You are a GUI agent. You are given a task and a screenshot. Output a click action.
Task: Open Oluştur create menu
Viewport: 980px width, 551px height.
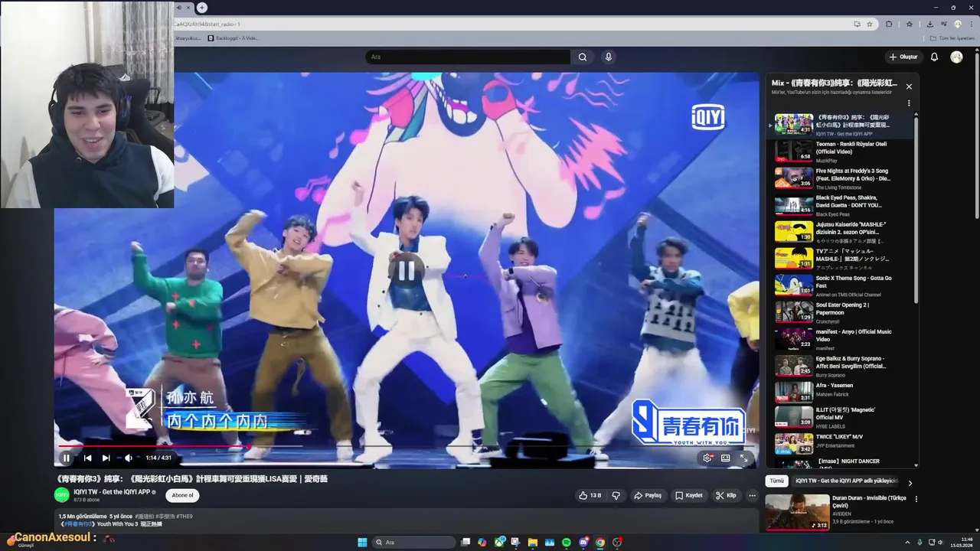[x=903, y=57]
